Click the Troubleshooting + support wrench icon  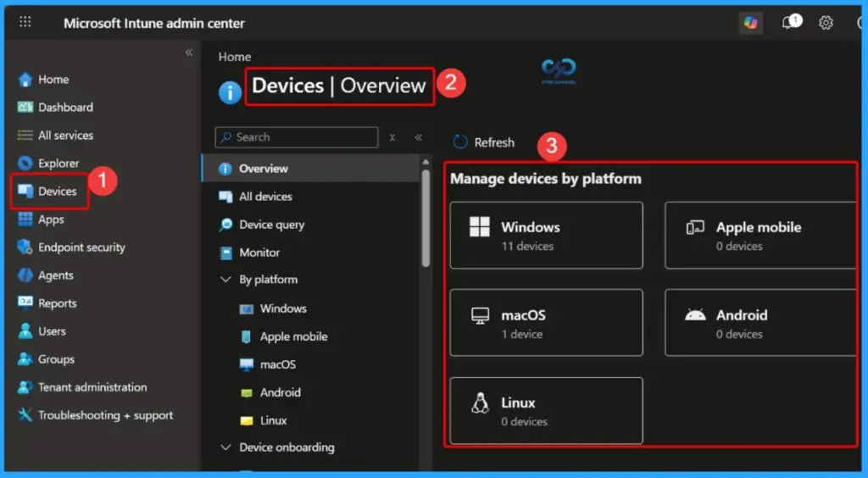(x=25, y=415)
